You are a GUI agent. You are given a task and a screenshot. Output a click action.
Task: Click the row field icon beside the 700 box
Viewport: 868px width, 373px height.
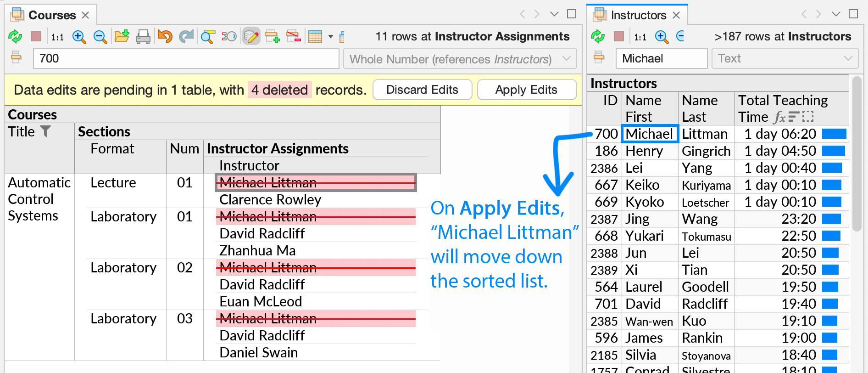[x=16, y=57]
